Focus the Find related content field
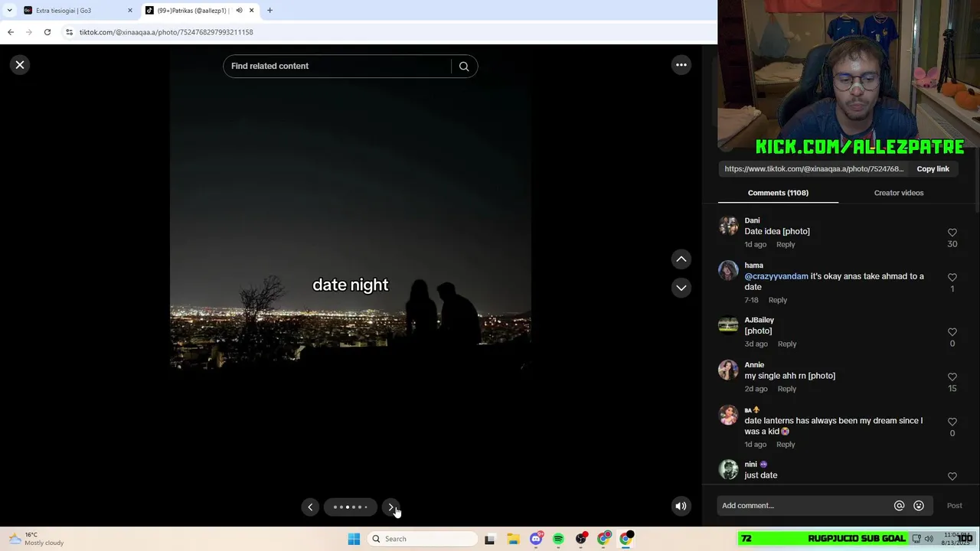The width and height of the screenshot is (980, 551). (x=337, y=66)
